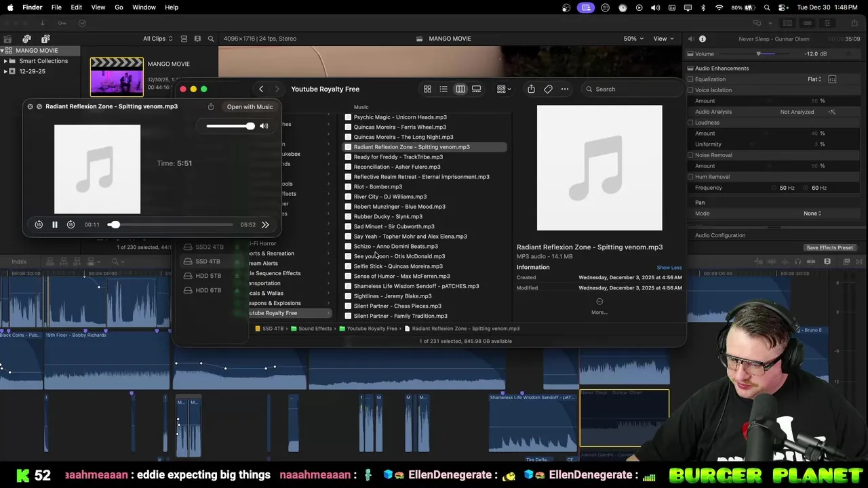Viewport: 868px width, 488px height.
Task: Click the double-chevron beside the 05:52 time
Action: [265, 224]
